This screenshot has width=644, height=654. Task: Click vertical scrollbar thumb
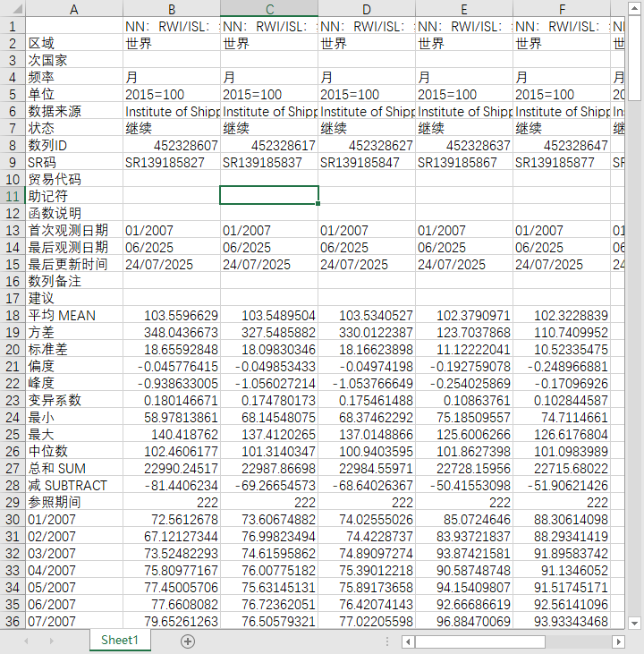coord(634,58)
